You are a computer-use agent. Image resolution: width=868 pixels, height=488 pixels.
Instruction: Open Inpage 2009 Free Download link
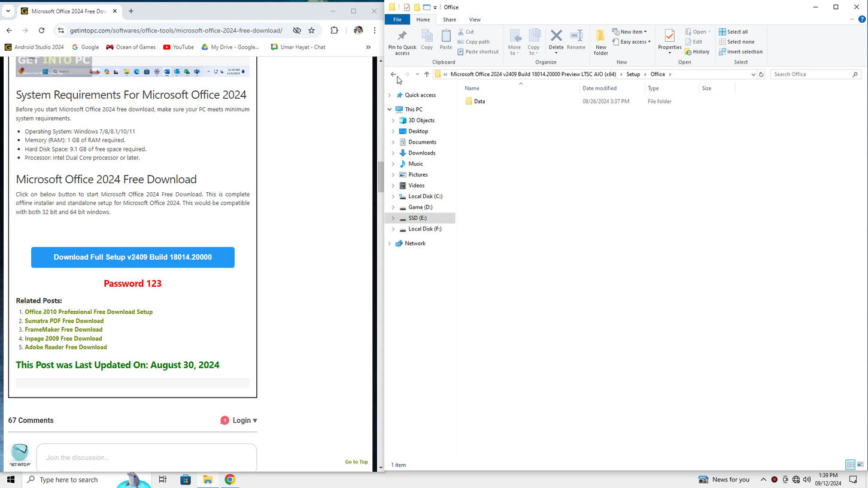63,339
